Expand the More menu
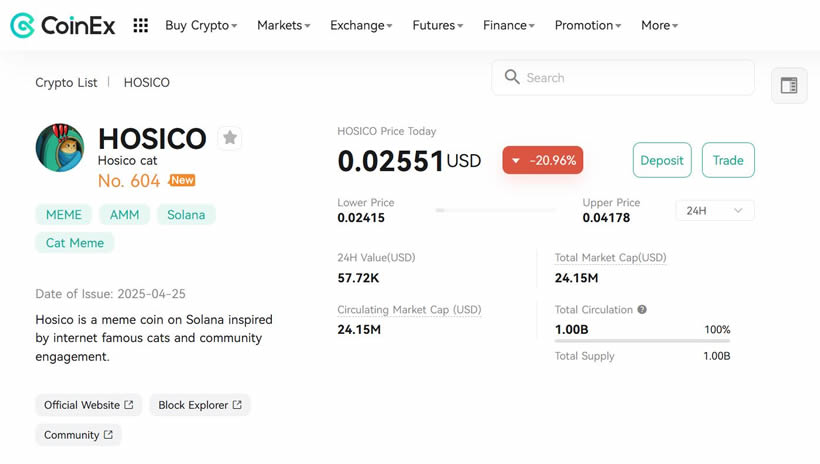This screenshot has height=464, width=820. (x=659, y=26)
